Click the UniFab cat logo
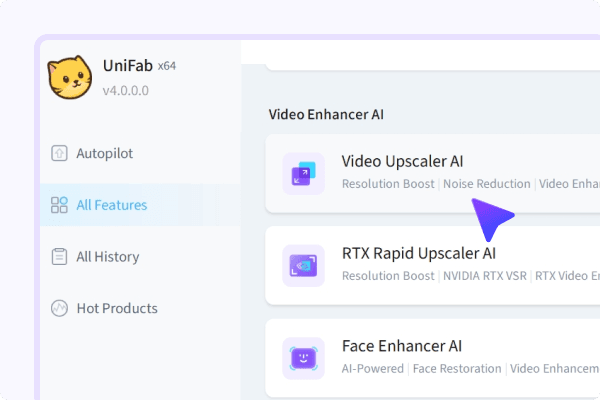The image size is (600, 400). click(70, 77)
